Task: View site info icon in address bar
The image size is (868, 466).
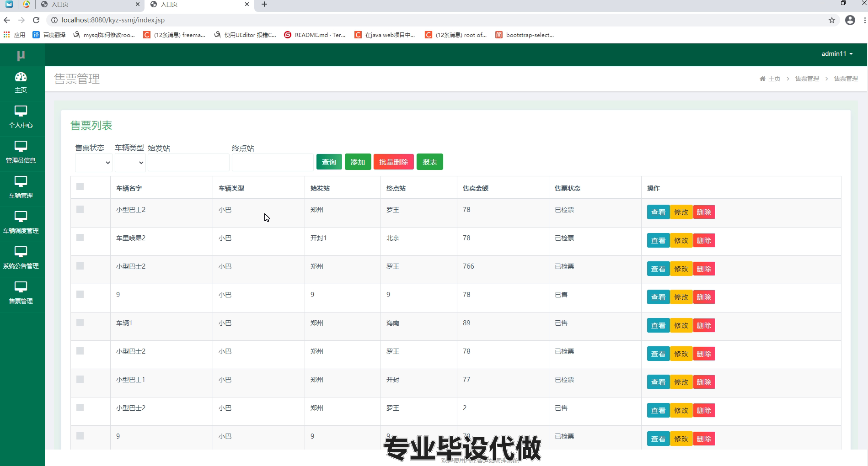Action: (x=54, y=20)
